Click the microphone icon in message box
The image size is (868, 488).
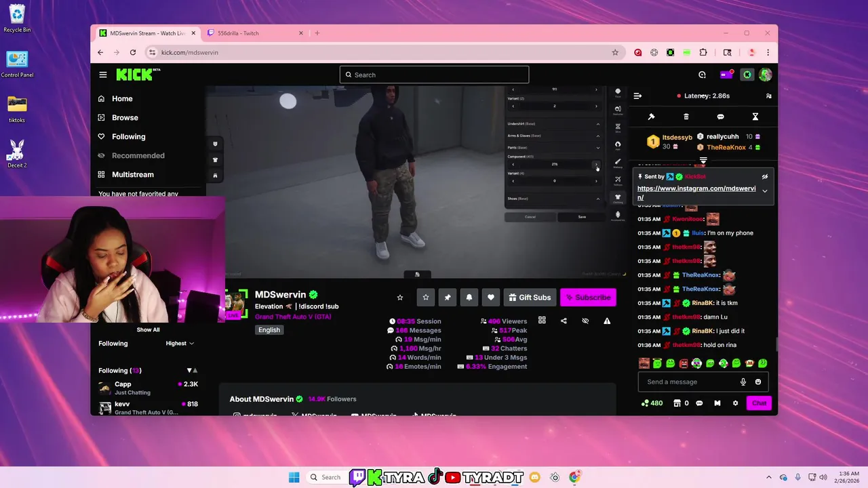click(743, 382)
